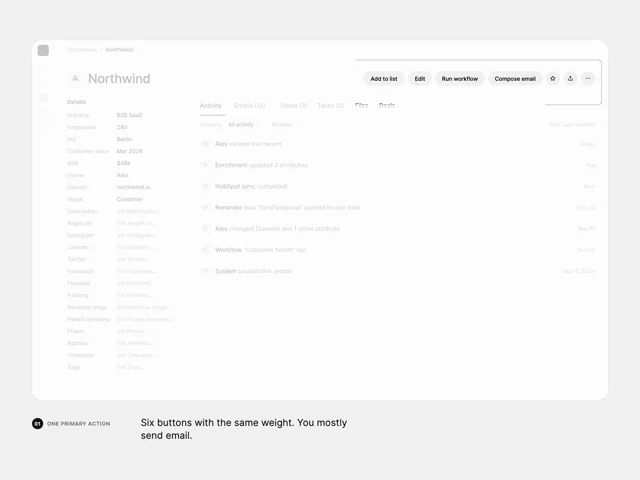Screen dimensions: 640x480
Task: Click the icon beside the Workflow 'Customer health' entry
Action: [205, 250]
